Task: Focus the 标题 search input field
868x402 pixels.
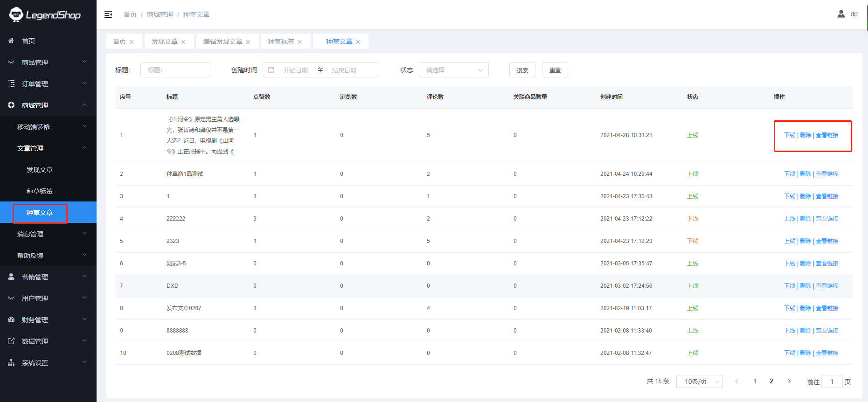Action: click(175, 70)
